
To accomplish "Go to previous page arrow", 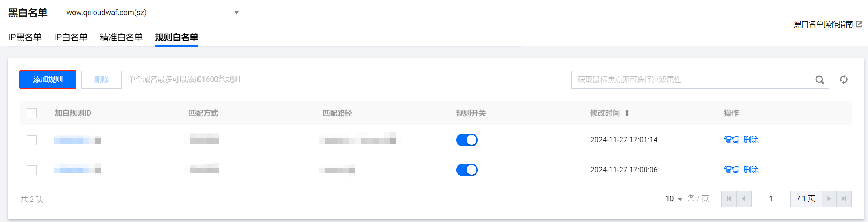I will (744, 199).
